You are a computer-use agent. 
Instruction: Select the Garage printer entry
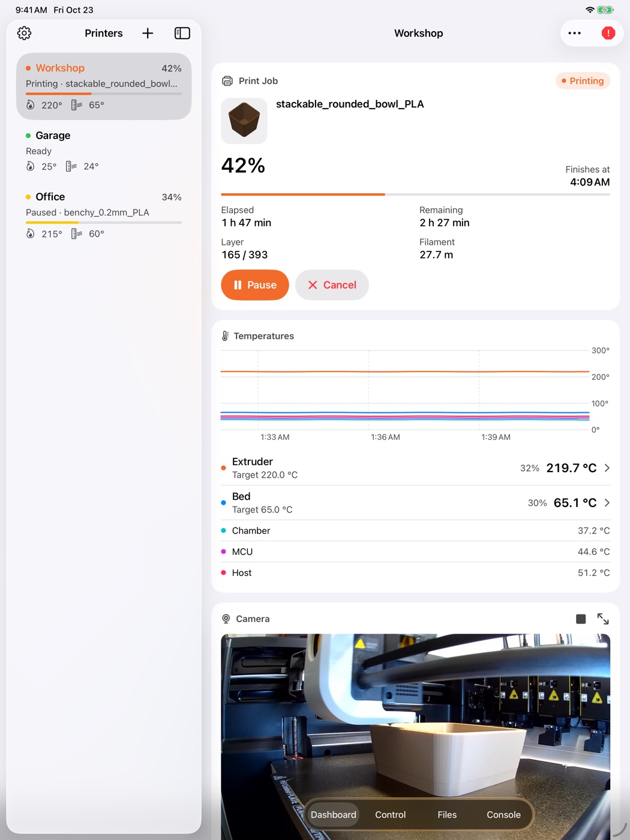click(x=104, y=151)
